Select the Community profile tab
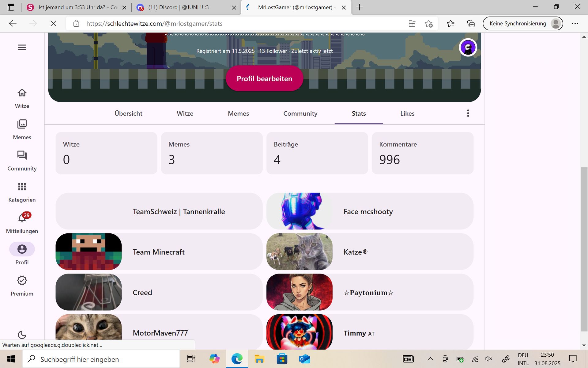This screenshot has height=368, width=588. [x=300, y=113]
